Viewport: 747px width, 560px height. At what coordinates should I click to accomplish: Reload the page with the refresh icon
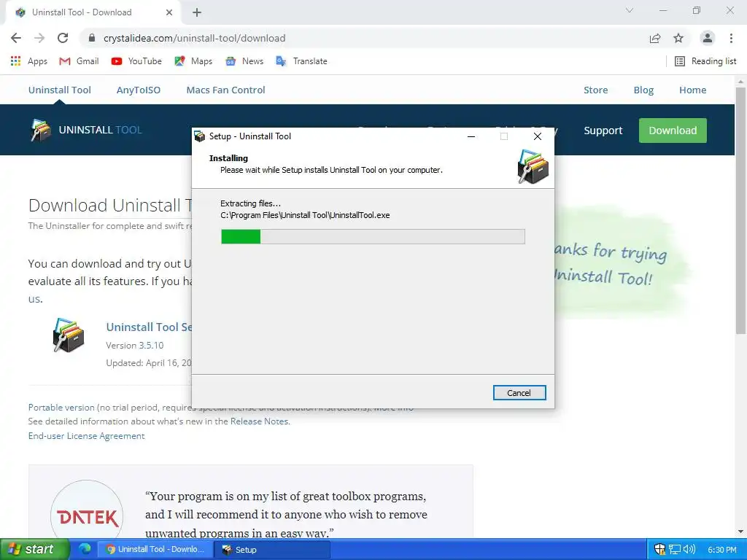click(63, 38)
